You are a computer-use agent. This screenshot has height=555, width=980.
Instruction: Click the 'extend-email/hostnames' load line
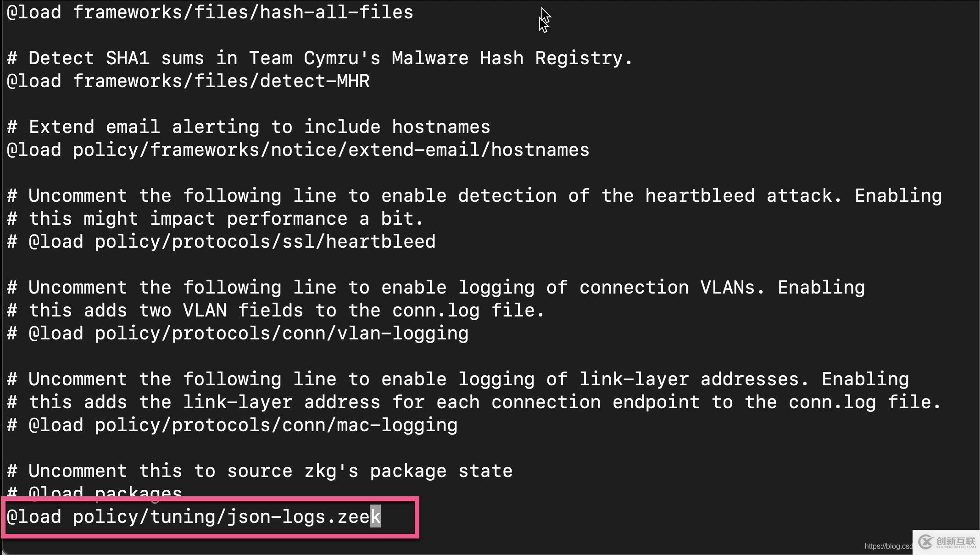click(x=298, y=150)
